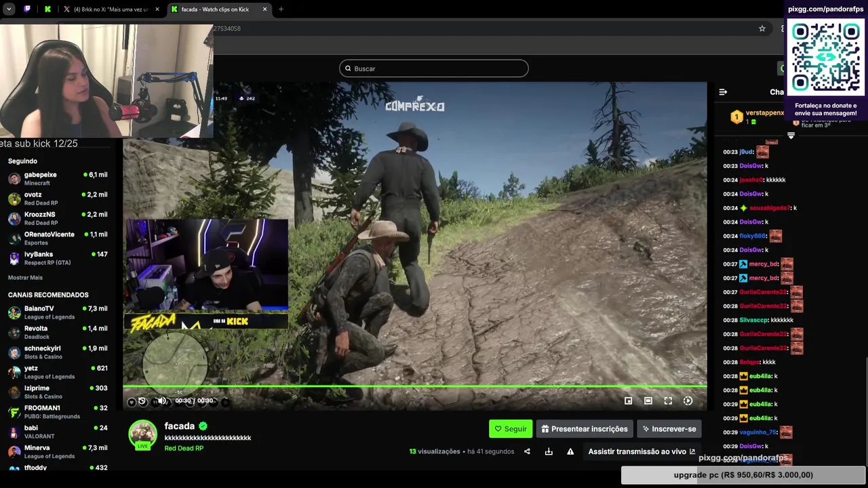
Task: Open gabepeixe channel in Seguindo list
Action: (x=58, y=178)
